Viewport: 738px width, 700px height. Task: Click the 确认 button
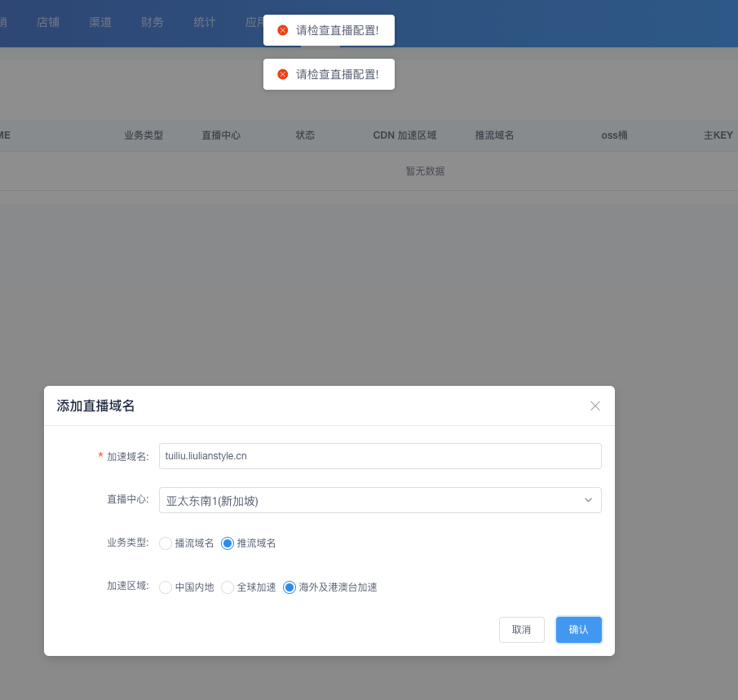pyautogui.click(x=578, y=629)
